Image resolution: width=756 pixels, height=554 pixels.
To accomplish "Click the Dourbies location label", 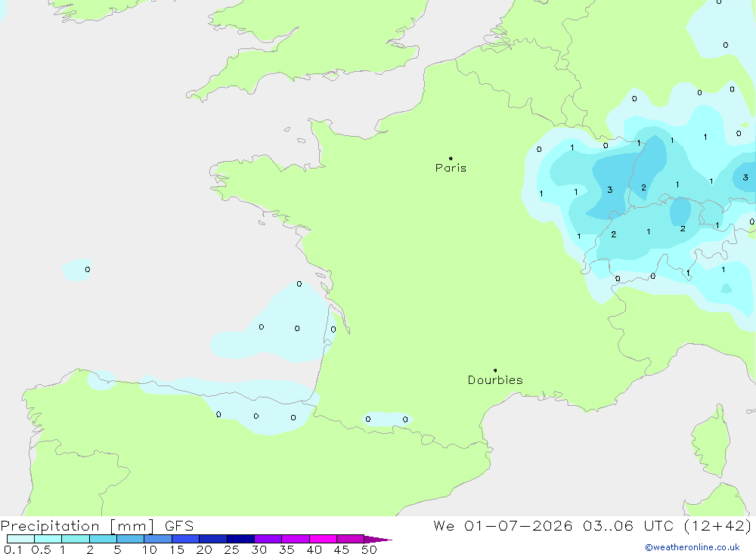I will (x=495, y=380).
